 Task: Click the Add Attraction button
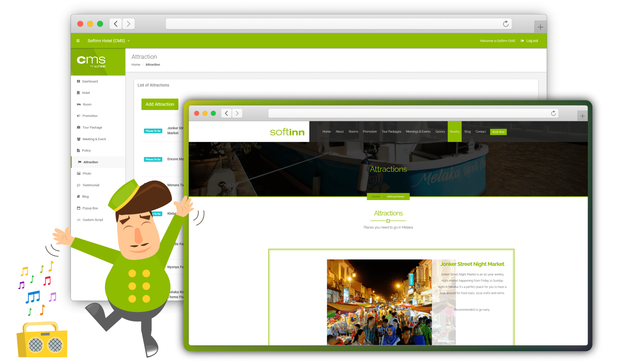[x=160, y=104]
